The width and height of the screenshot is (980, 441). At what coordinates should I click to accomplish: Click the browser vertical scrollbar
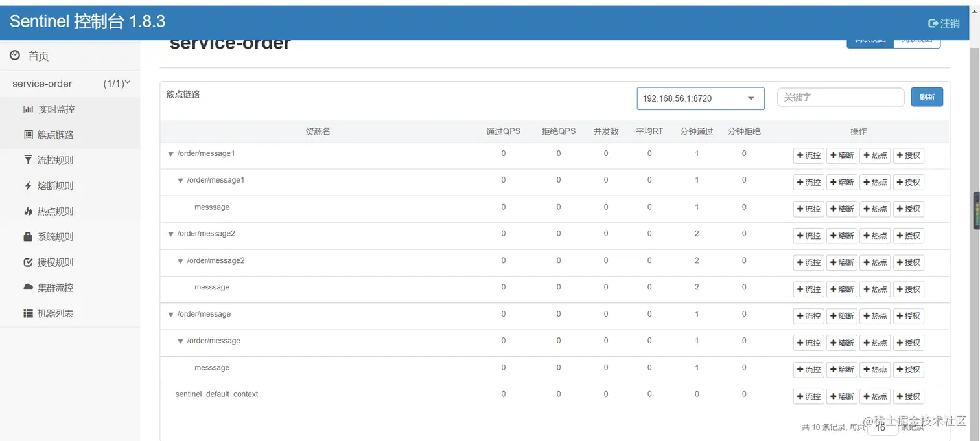click(x=976, y=240)
